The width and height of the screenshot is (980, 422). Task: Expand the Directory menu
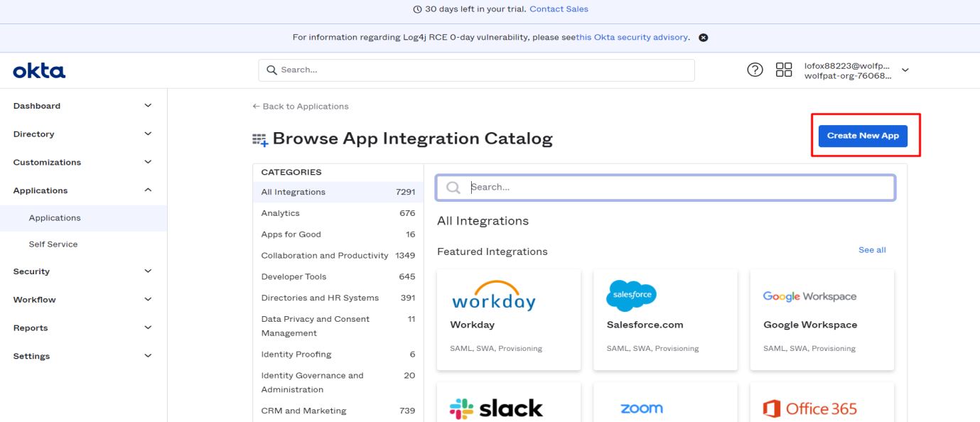83,134
